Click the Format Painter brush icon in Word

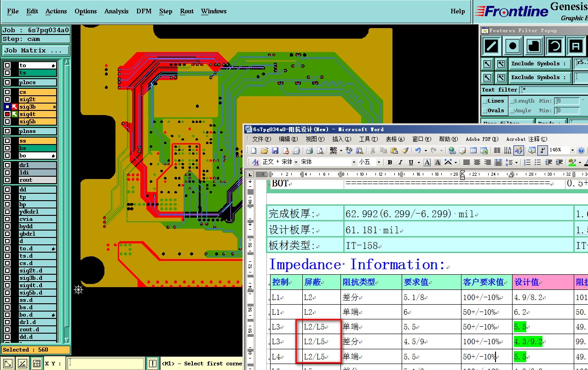pyautogui.click(x=405, y=150)
